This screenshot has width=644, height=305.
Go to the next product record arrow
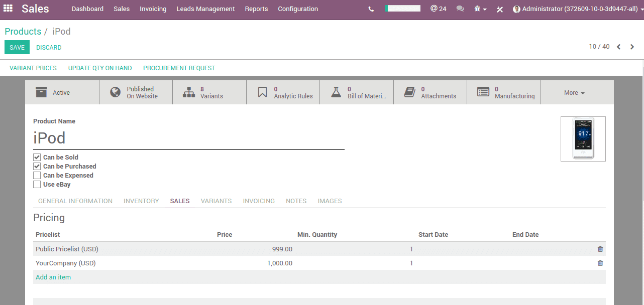(x=632, y=47)
